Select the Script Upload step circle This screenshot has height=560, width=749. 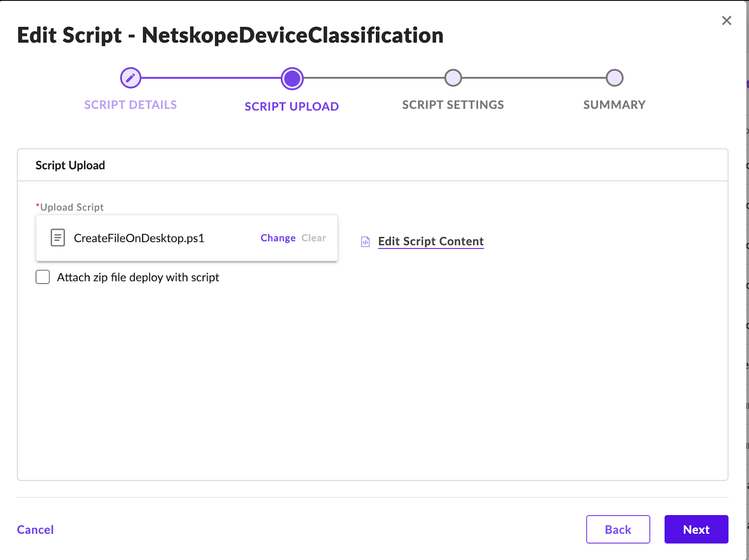(x=292, y=78)
